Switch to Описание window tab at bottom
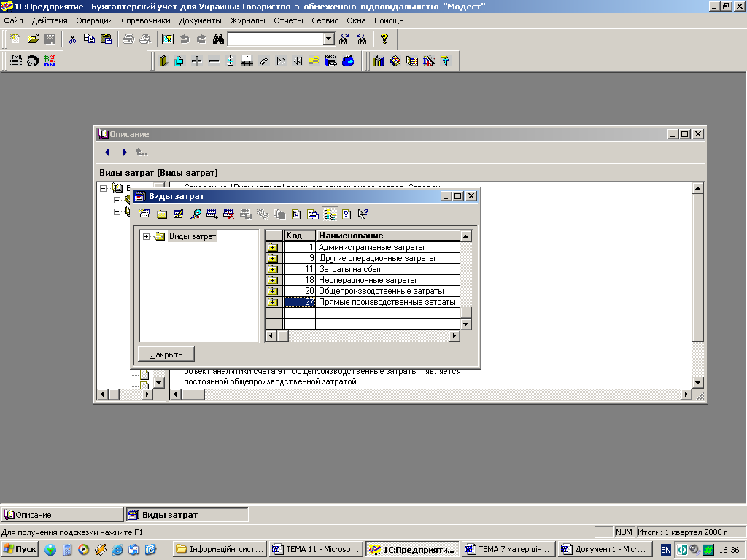747x560 pixels. 62,515
